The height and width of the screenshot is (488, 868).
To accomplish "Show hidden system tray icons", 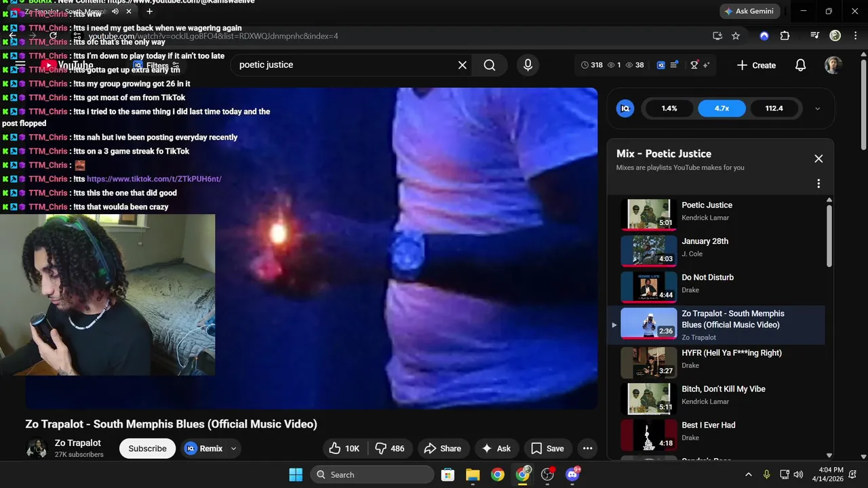I will 748,474.
